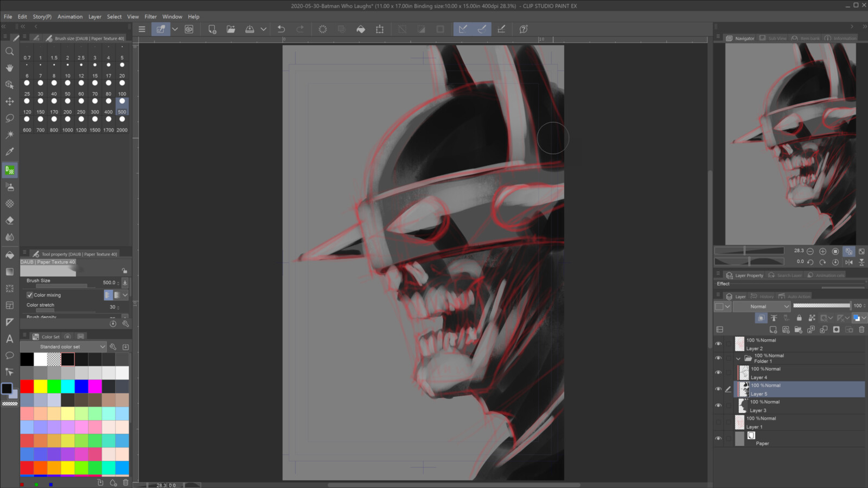Click the Open file folder icon
The width and height of the screenshot is (868, 488).
[231, 29]
